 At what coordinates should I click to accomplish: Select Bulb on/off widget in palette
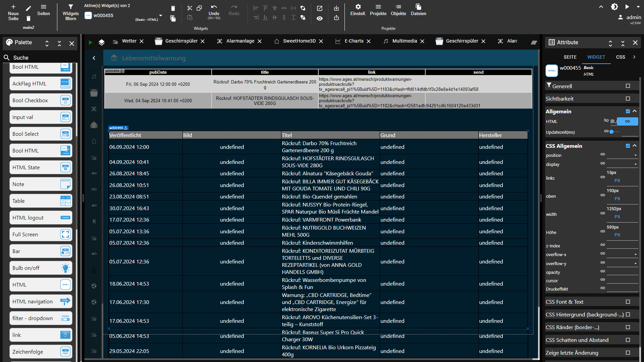point(41,268)
